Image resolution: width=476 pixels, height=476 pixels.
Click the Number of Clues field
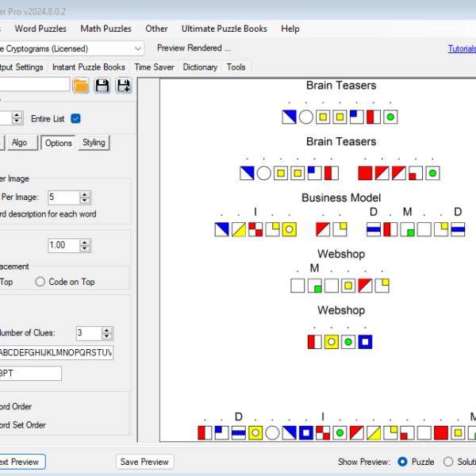point(89,333)
